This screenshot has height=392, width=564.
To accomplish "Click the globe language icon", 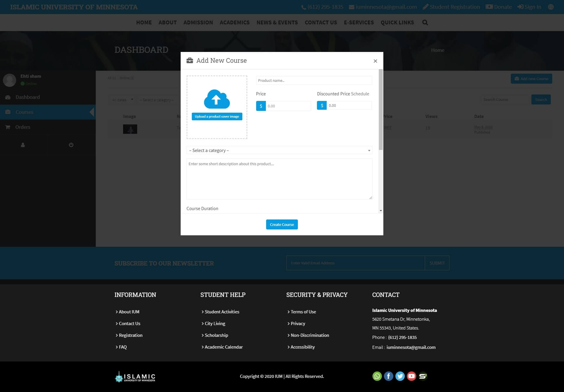I will 551,7.
